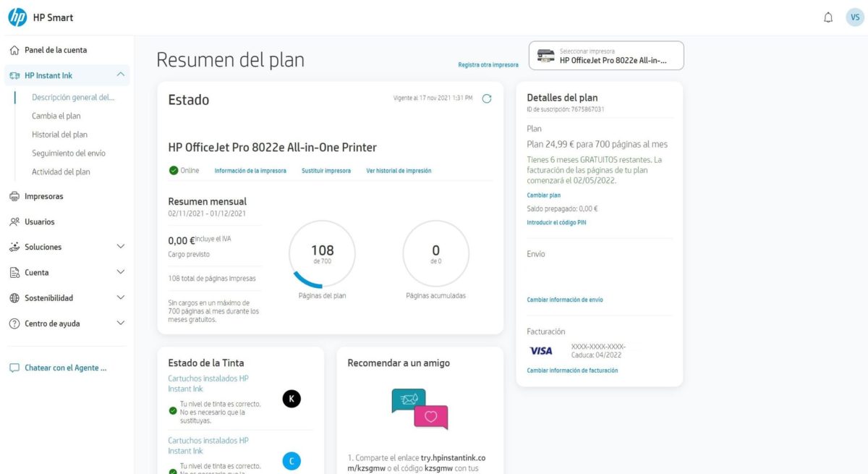Refresh the plan status
The width and height of the screenshot is (868, 474).
click(x=487, y=98)
